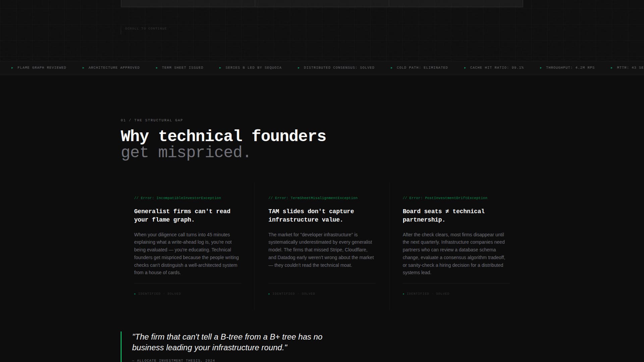Expand the IncompatibleInvestorException error details
644x362 pixels.
click(177, 198)
